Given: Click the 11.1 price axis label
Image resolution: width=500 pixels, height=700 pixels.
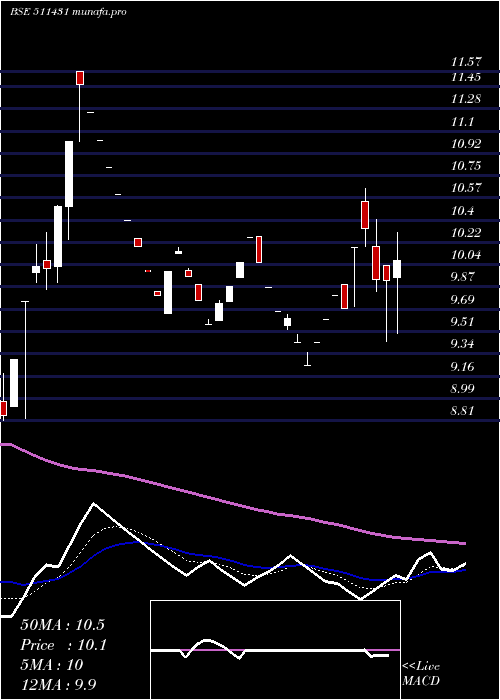Looking at the screenshot, I should (462, 121).
